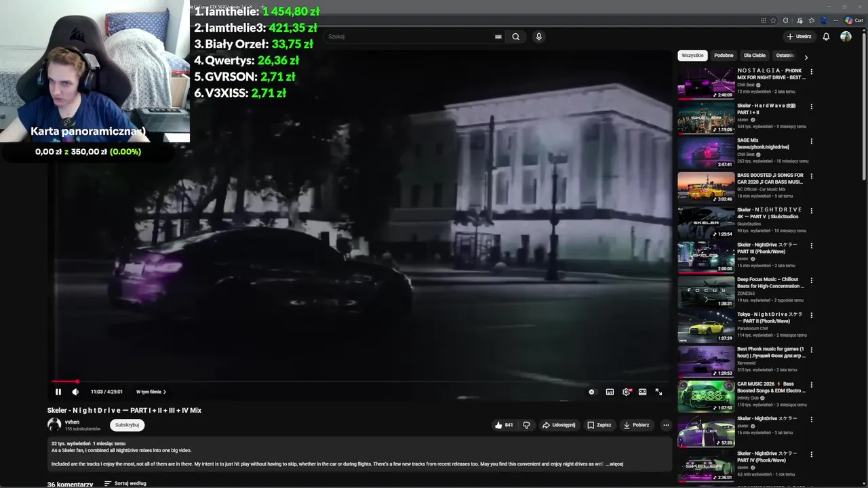
Task: Open options for NOSTALGIA PHONK MIX video
Action: [811, 71]
